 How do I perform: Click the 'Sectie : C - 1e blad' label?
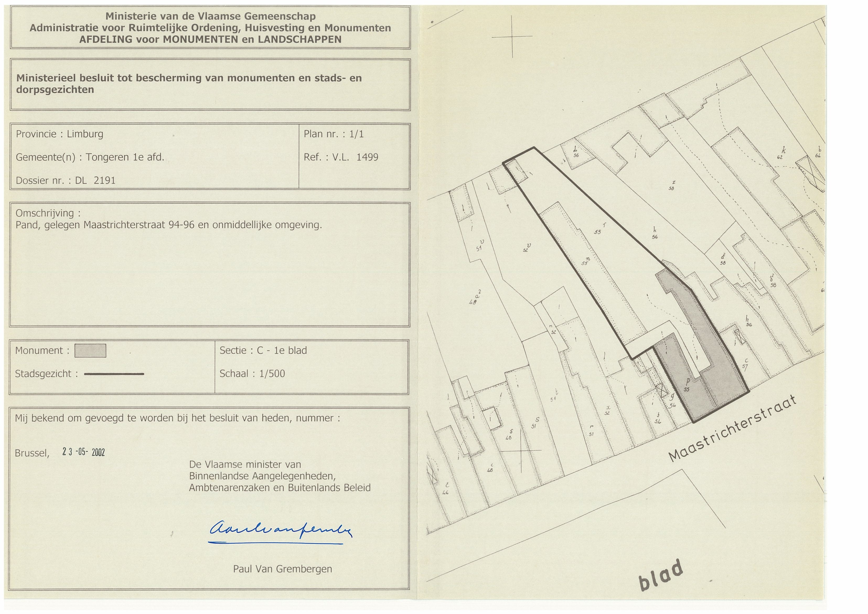263,350
